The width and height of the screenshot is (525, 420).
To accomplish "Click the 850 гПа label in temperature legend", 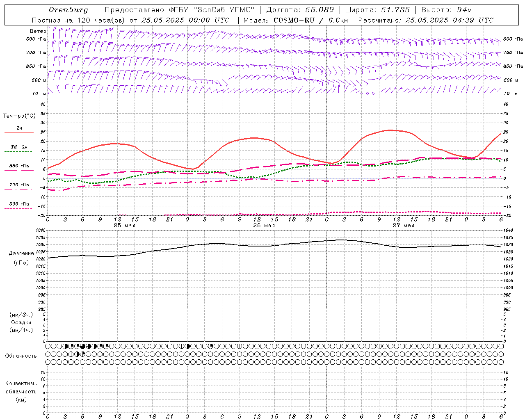I will (x=19, y=166).
